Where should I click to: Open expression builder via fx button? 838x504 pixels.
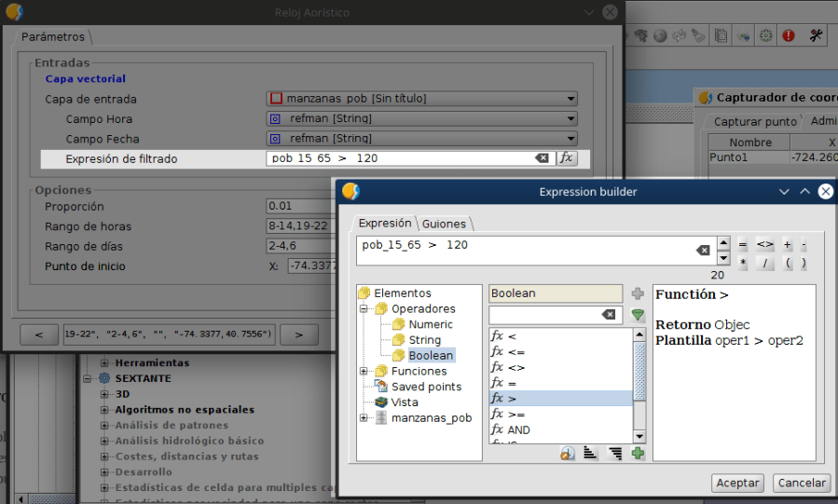pyautogui.click(x=566, y=158)
